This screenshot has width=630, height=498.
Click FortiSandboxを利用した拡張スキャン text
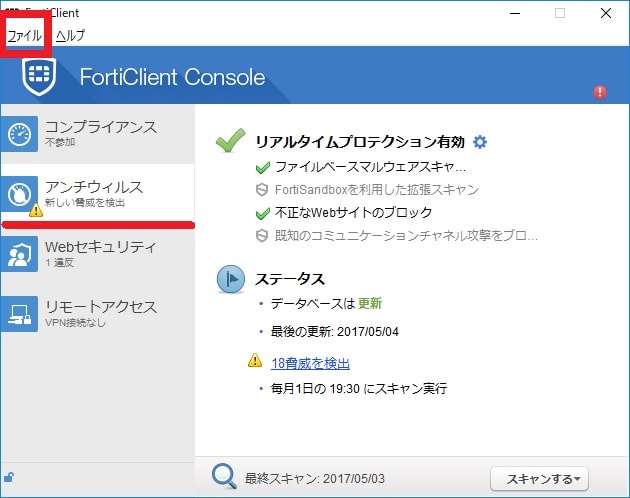[x=377, y=190]
